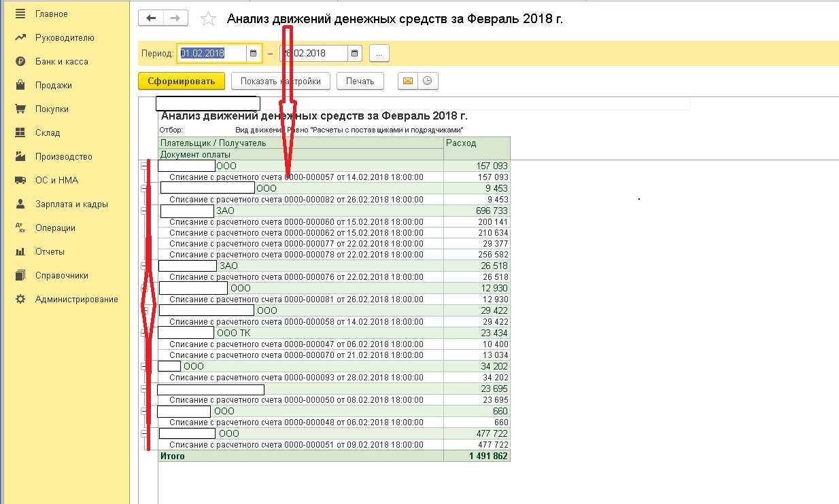839x504 pixels.
Task: Click Сформировать button
Action: (181, 81)
